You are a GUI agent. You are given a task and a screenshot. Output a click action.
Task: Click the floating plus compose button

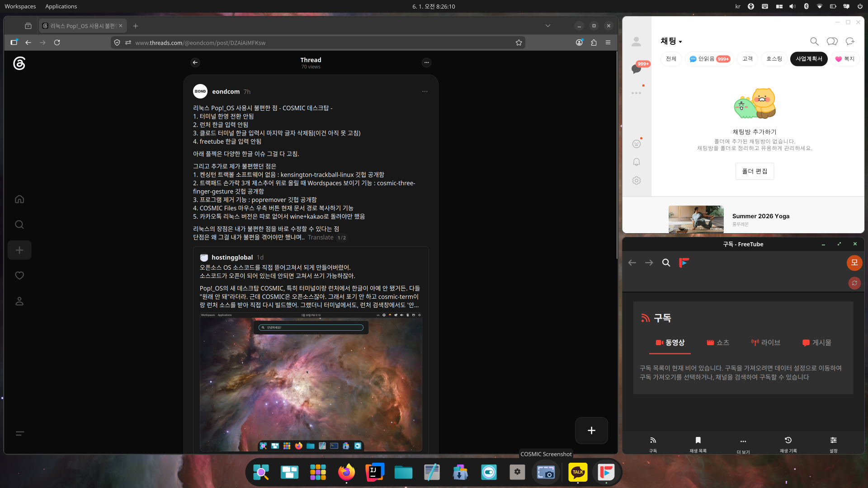(591, 431)
